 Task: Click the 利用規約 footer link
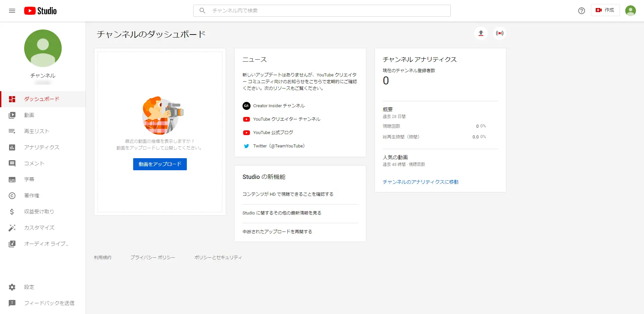point(103,258)
